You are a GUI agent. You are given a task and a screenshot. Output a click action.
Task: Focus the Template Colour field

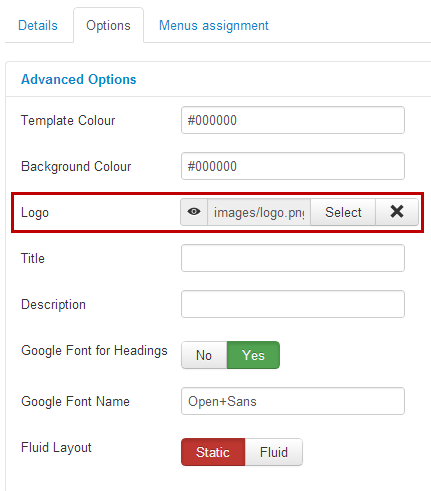coord(293,120)
